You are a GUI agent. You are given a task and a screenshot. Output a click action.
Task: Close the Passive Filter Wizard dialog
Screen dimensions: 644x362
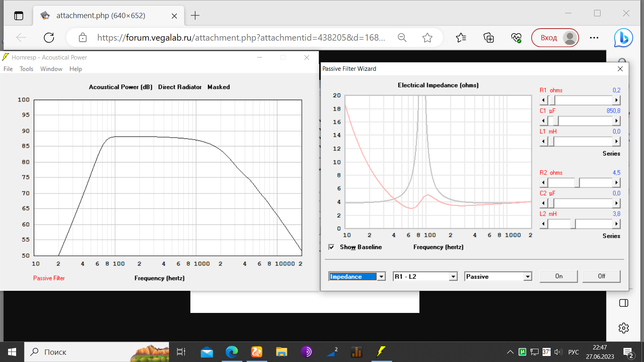(620, 69)
